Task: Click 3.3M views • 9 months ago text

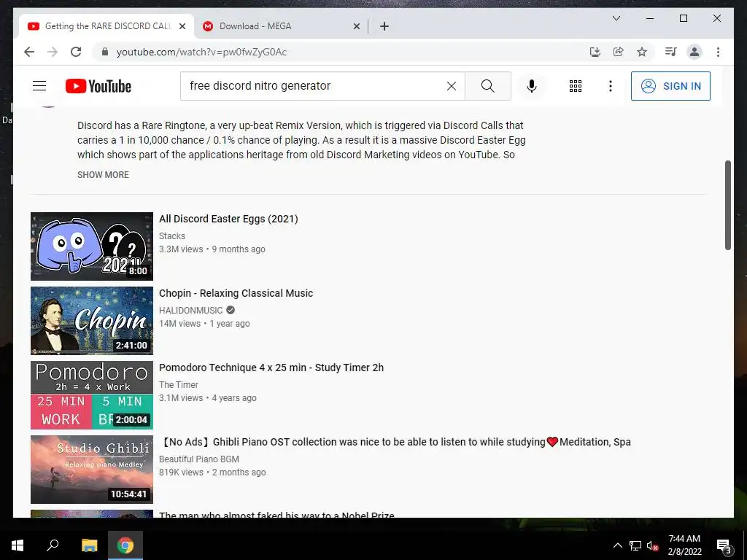Action: tap(212, 249)
